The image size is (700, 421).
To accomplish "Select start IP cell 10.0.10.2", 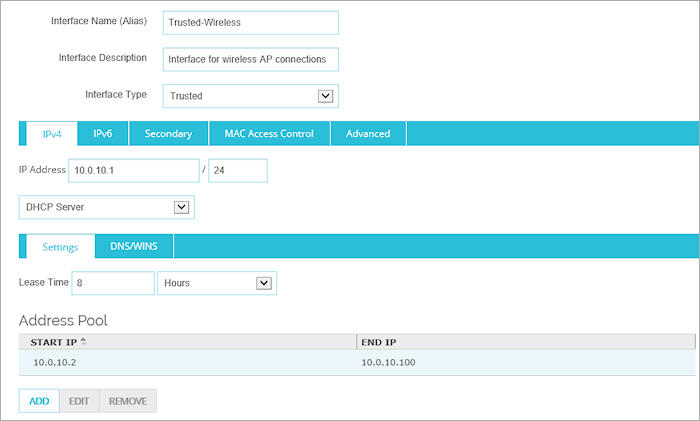I will point(54,363).
